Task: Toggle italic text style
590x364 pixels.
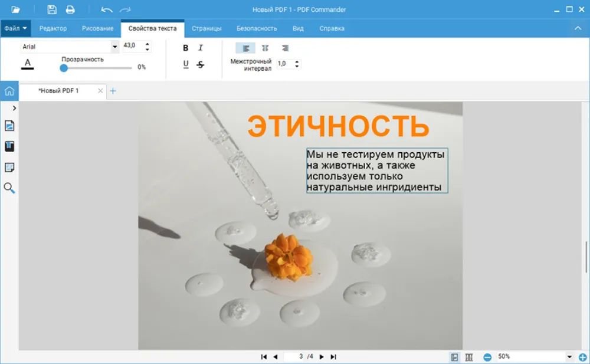Action: (201, 48)
